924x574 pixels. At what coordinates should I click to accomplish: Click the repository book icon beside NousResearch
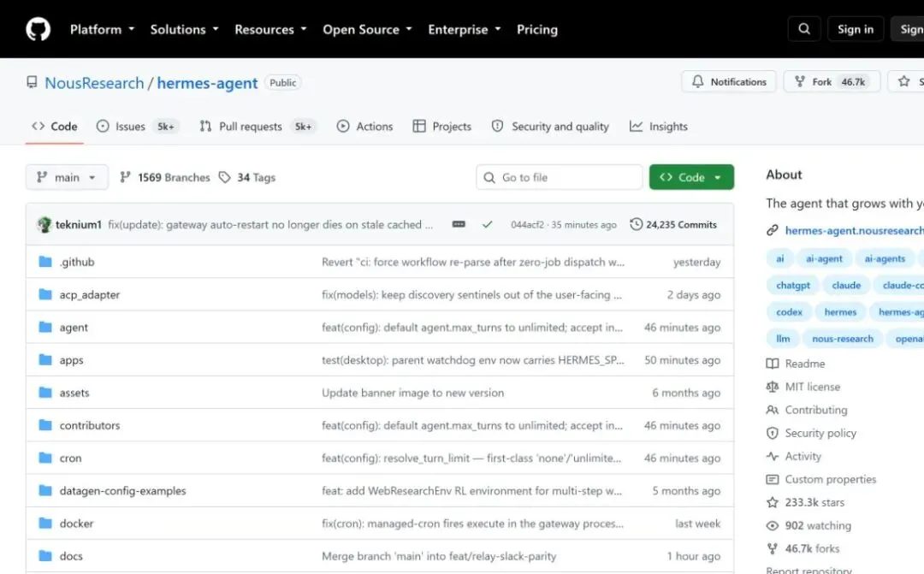coord(32,82)
